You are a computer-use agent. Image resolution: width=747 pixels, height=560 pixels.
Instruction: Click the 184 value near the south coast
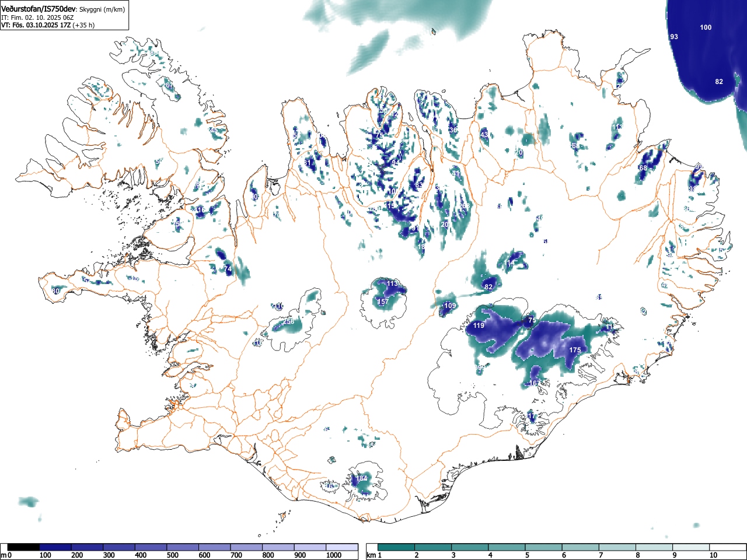pyautogui.click(x=362, y=478)
